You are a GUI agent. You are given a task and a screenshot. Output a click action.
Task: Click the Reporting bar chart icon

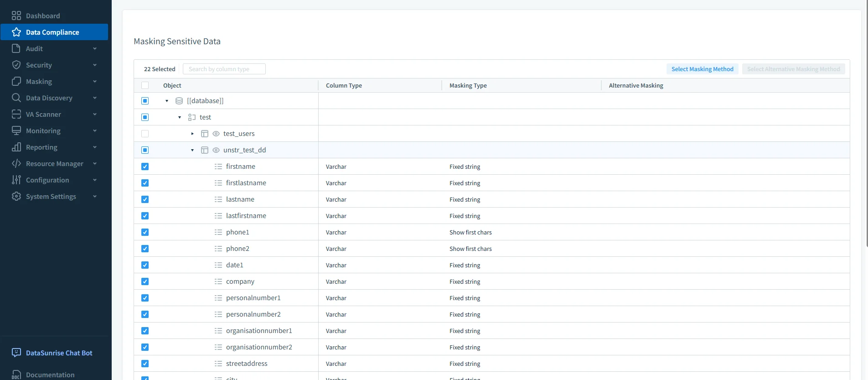[16, 147]
